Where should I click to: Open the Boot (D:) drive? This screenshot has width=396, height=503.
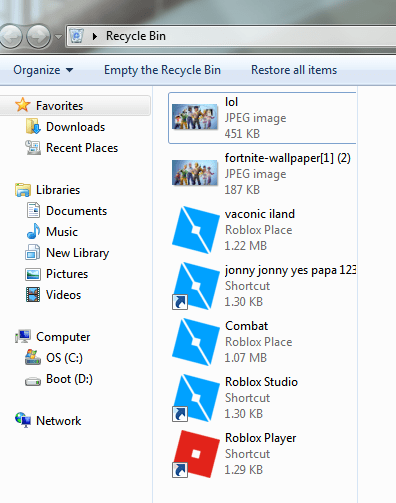(x=69, y=379)
